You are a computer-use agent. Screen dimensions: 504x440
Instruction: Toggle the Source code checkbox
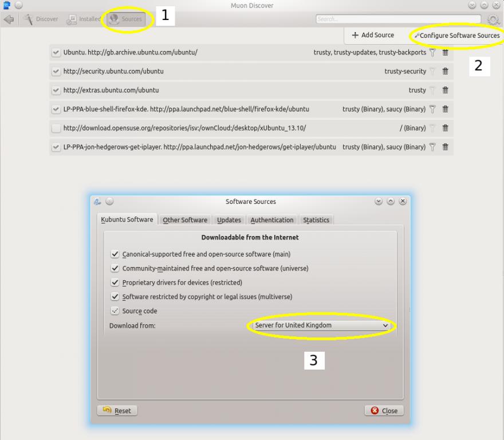[x=115, y=311]
